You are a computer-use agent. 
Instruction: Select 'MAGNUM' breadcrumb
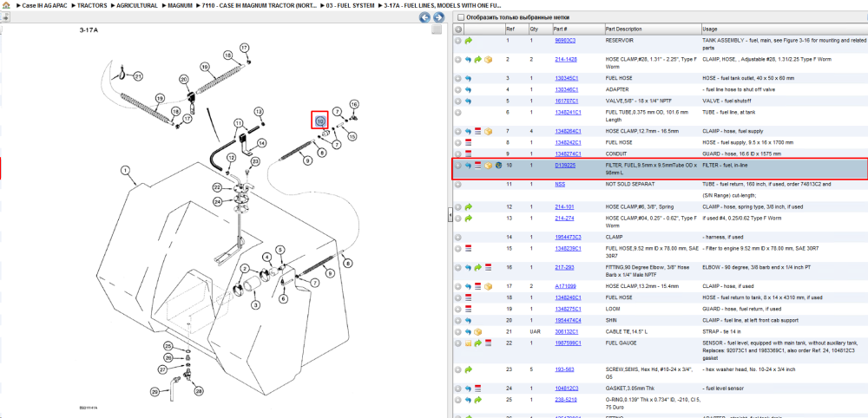pyautogui.click(x=180, y=5)
